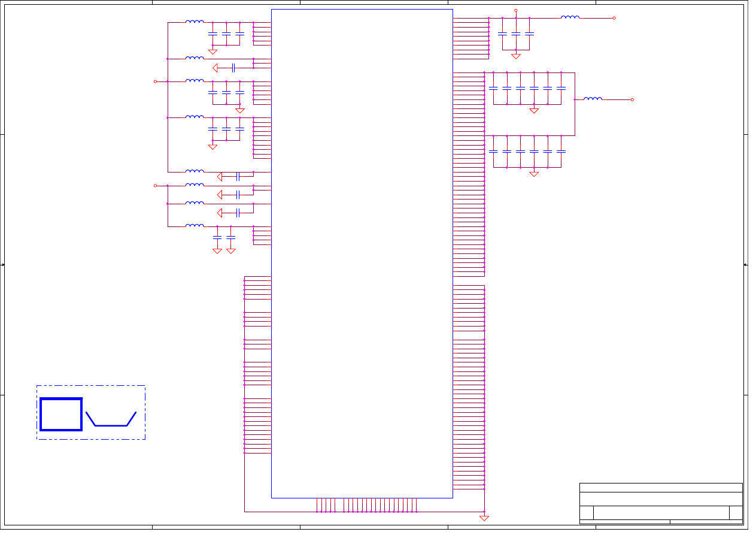
Task: Click the inductor at the top right
Action: pyautogui.click(x=570, y=17)
